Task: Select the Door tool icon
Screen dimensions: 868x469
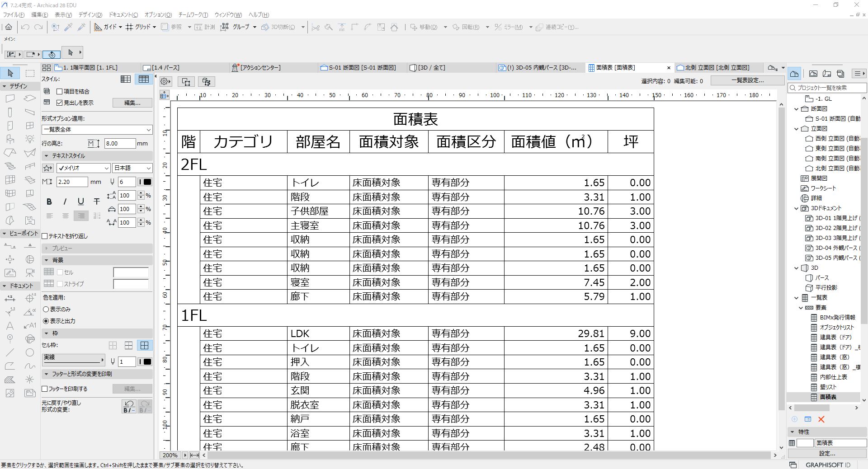Action: [x=10, y=126]
